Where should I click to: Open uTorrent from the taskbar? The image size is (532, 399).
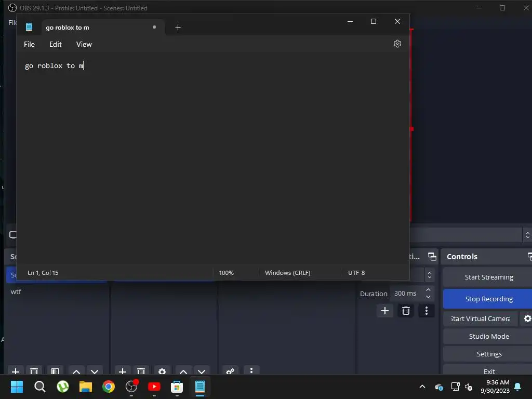point(63,387)
